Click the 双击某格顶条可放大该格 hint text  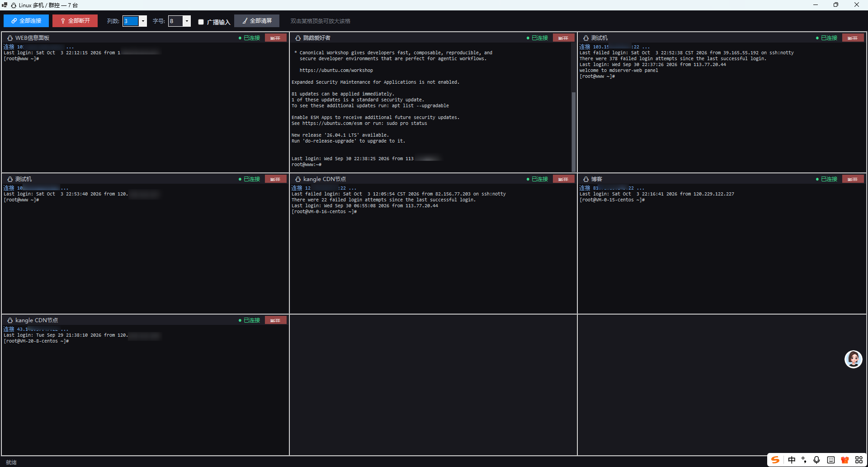pos(321,21)
